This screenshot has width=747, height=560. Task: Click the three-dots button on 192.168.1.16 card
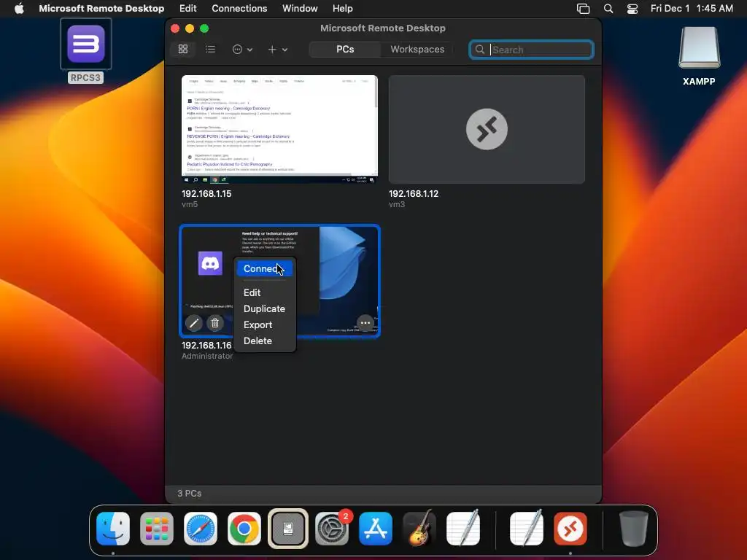pyautogui.click(x=365, y=323)
